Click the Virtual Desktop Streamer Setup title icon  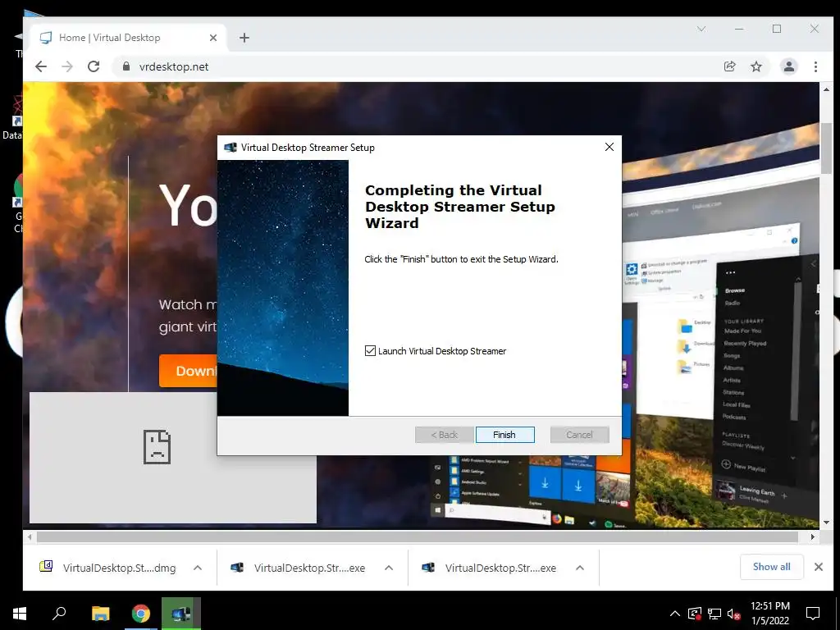point(231,148)
